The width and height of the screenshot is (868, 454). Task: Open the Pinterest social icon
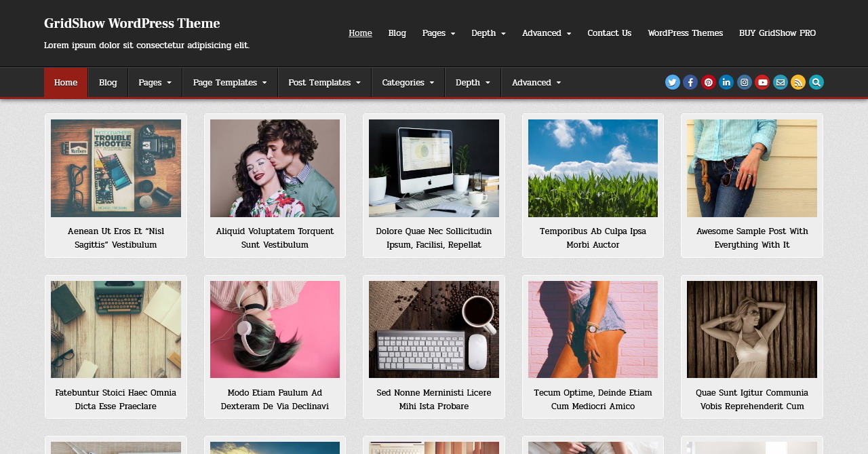(709, 82)
